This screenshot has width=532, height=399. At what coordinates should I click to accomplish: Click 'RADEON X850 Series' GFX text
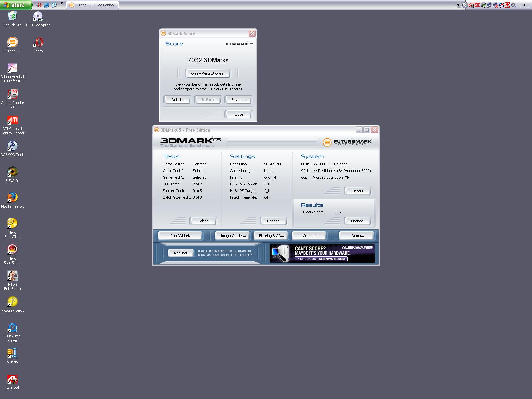click(x=330, y=164)
